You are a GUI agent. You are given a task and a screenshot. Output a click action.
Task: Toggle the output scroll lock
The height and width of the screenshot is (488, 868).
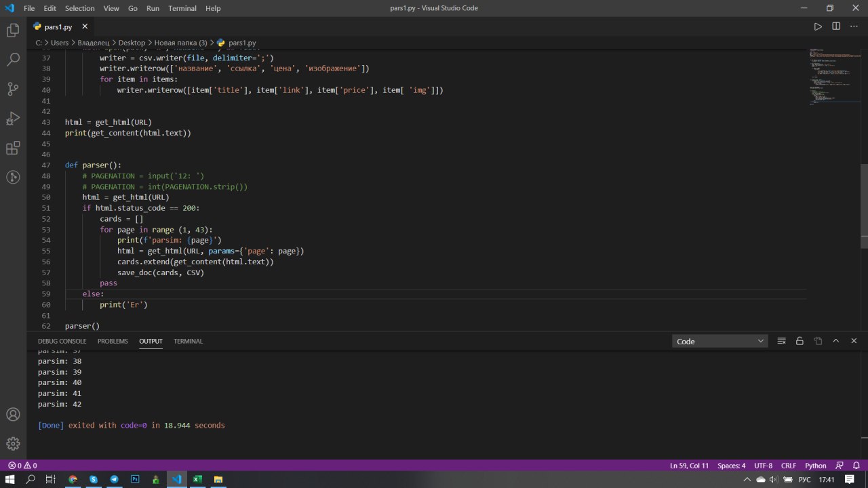800,341
